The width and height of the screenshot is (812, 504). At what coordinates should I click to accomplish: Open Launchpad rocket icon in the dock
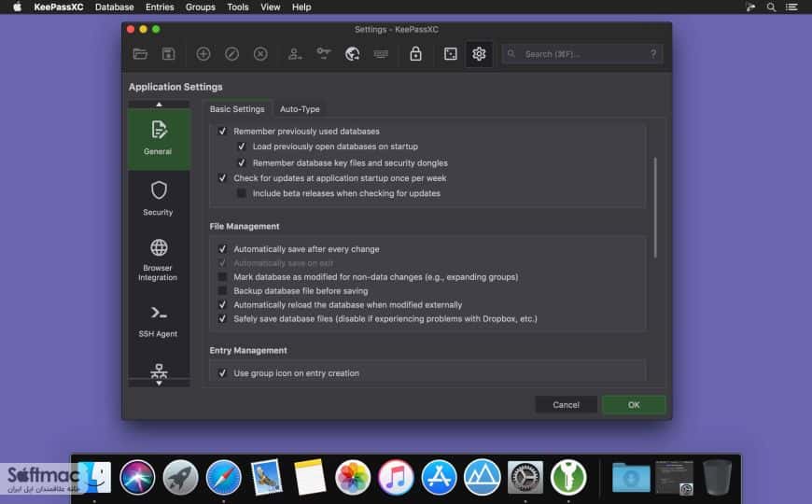[x=180, y=477]
